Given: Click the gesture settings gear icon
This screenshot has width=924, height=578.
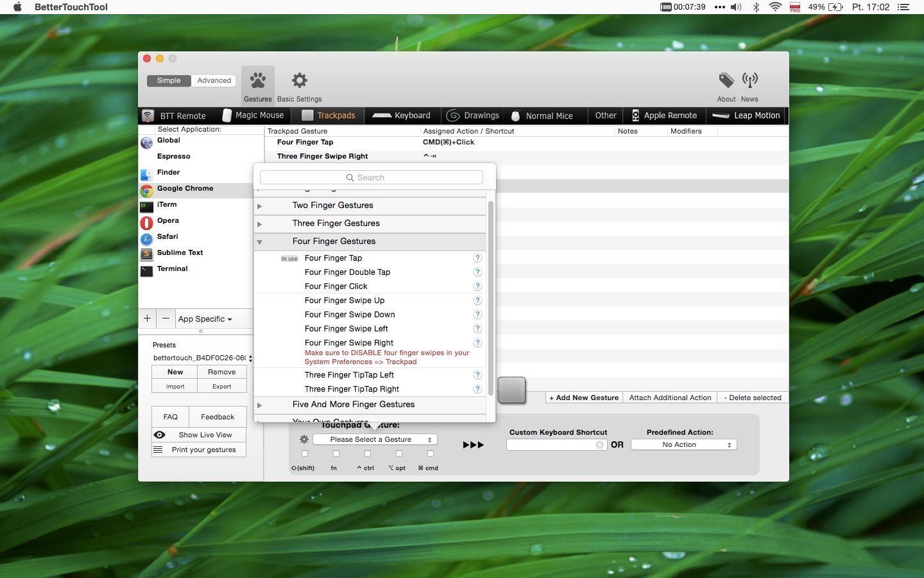Looking at the screenshot, I should click(304, 439).
